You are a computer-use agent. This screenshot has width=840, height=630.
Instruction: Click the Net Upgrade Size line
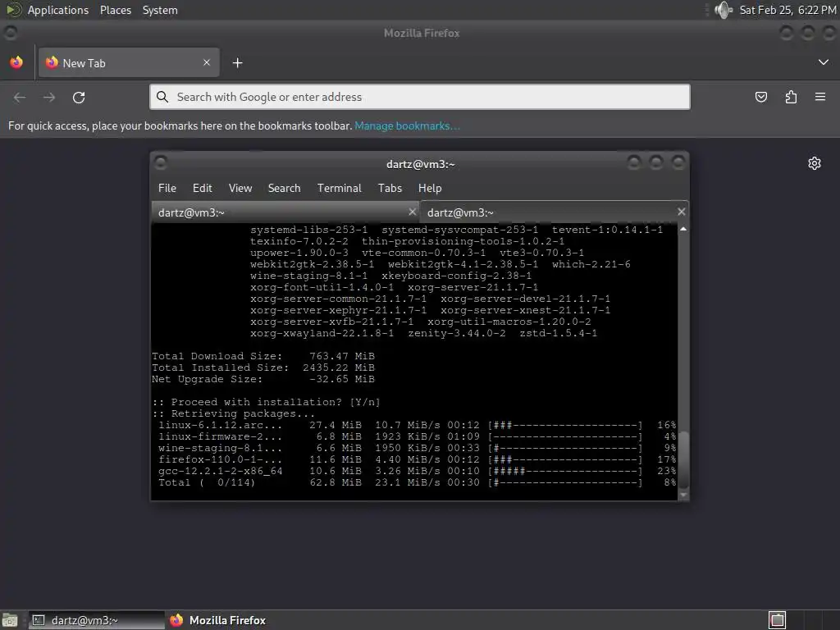tap(263, 379)
